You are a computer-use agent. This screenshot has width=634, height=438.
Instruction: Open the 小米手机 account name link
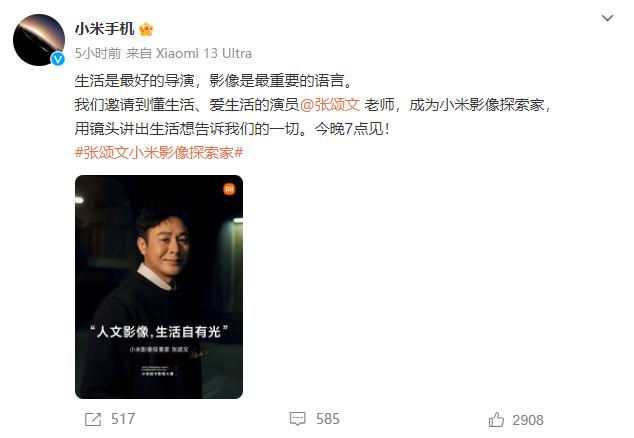pyautogui.click(x=104, y=29)
